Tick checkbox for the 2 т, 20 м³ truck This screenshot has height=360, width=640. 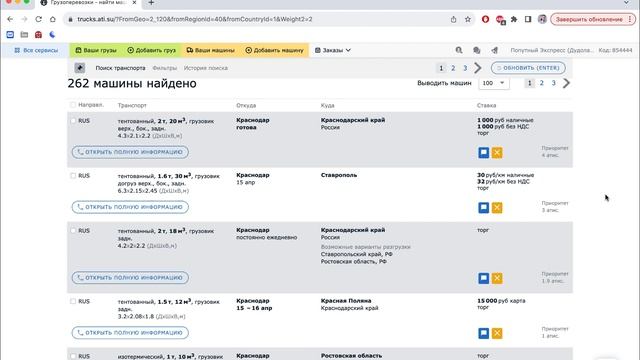(x=73, y=121)
